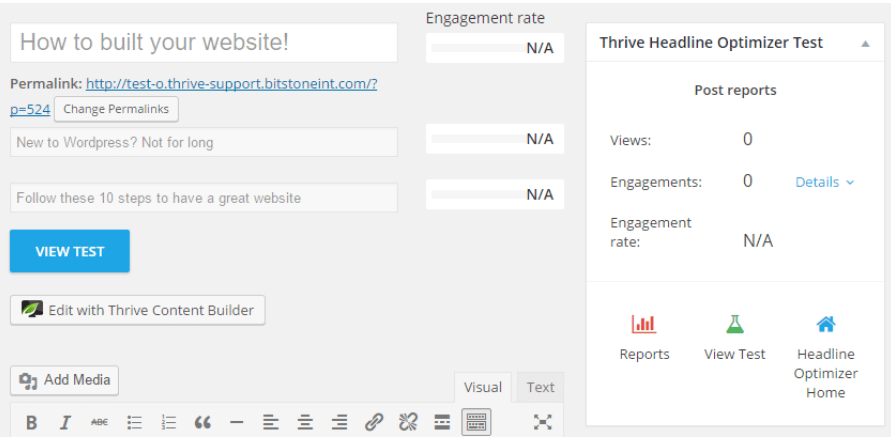Enter distraction-free fullscreen mode
891x443 pixels.
click(542, 422)
